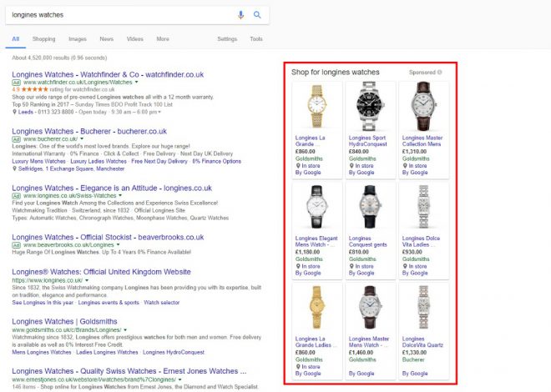Screen dimensions: 551x392
Task: Click the Luxury Mens Watches sitelink
Action: tap(38, 162)
